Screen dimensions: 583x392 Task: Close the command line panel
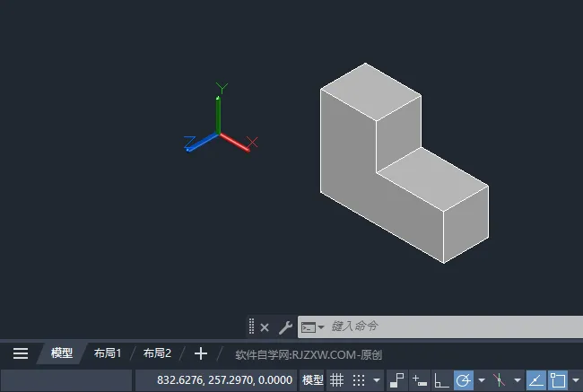265,327
